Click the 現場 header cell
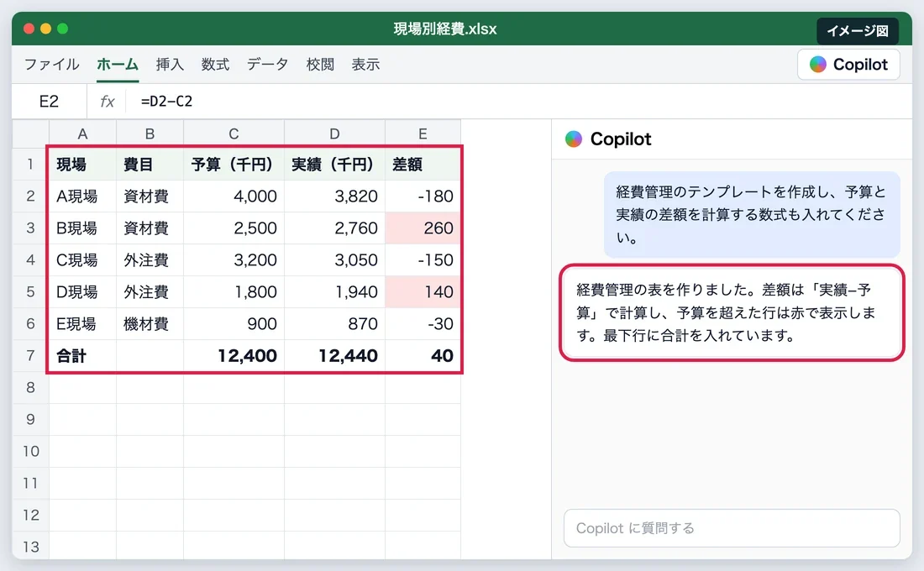 (82, 165)
